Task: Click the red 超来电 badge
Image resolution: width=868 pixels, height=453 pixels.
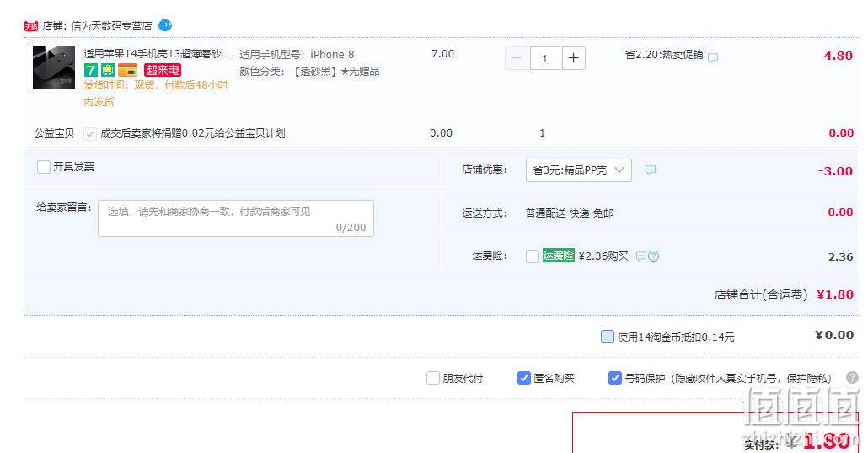Action: pos(162,70)
